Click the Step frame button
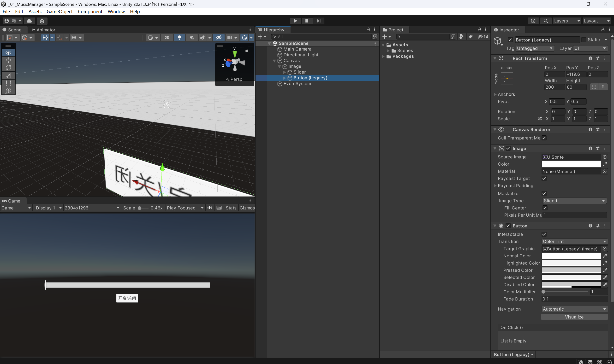614x364 pixels. (319, 21)
